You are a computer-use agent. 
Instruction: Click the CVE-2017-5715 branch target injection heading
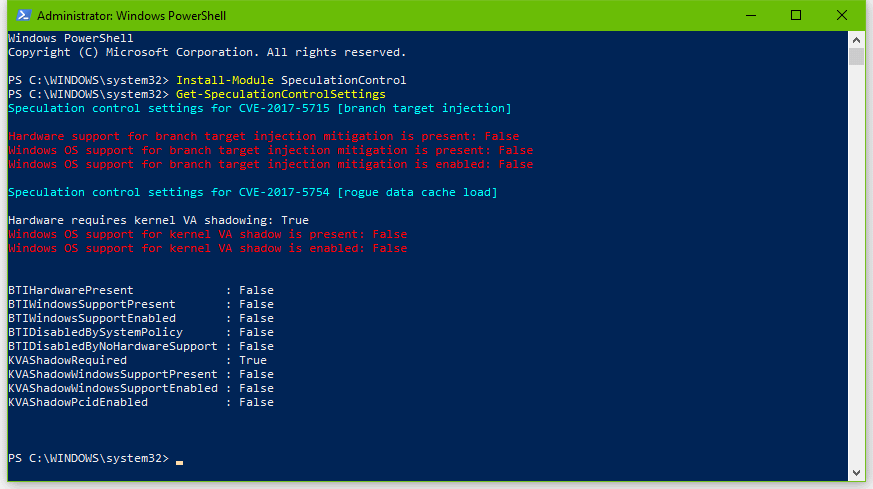(259, 108)
